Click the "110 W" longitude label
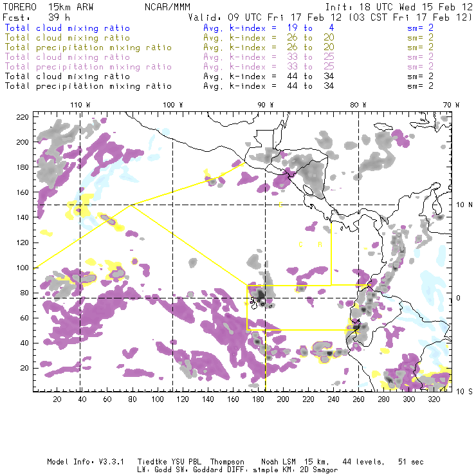476x476 pixels. [x=80, y=105]
